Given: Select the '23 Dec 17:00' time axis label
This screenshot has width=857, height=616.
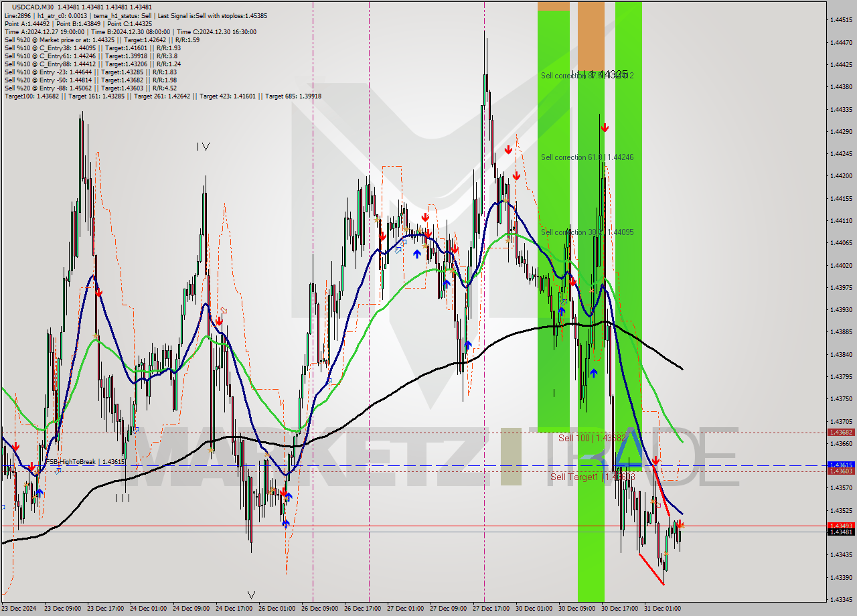Looking at the screenshot, I should [x=104, y=609].
